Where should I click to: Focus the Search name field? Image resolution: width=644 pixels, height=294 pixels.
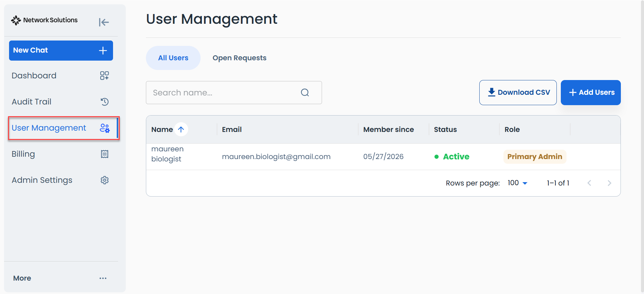pyautogui.click(x=234, y=92)
